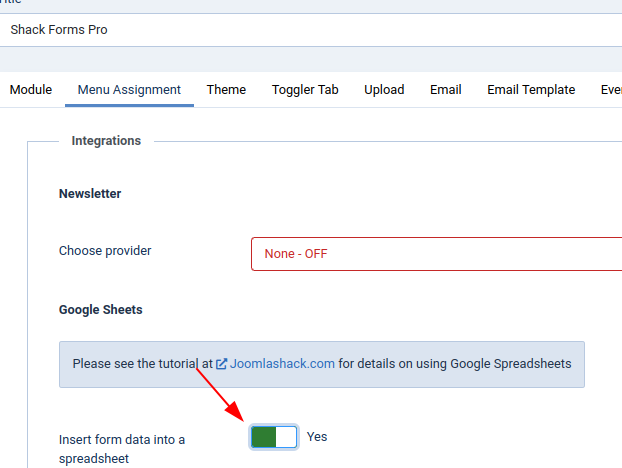Switch to the Module tab
The image size is (622, 468).
31,90
